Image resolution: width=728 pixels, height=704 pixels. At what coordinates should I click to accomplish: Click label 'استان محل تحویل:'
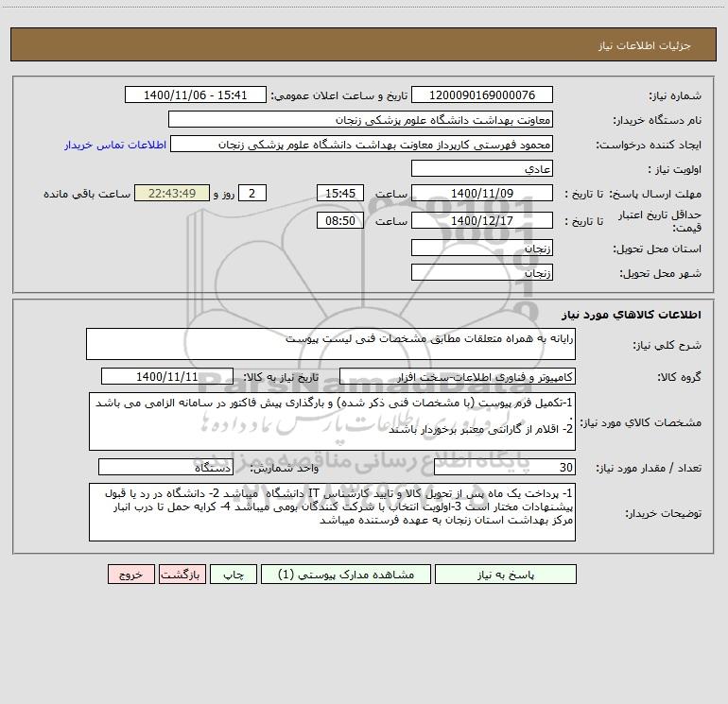[657, 249]
